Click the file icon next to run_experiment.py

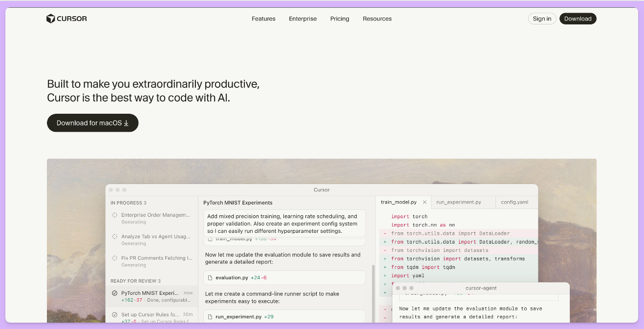pos(210,317)
